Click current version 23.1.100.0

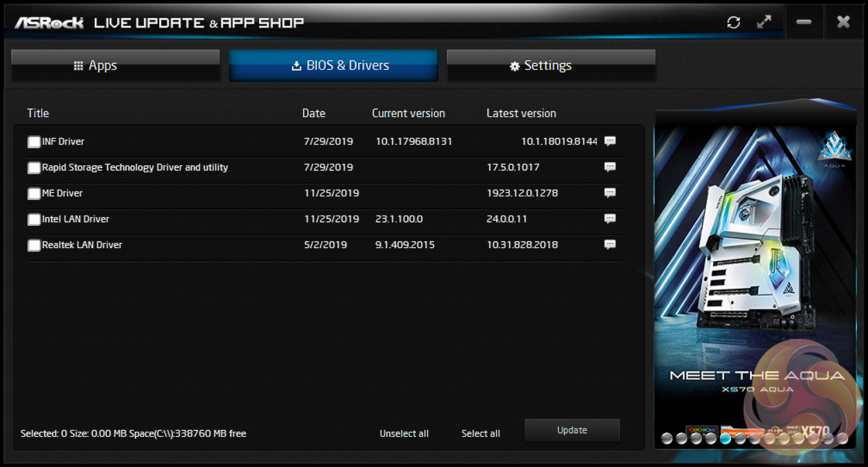(400, 219)
